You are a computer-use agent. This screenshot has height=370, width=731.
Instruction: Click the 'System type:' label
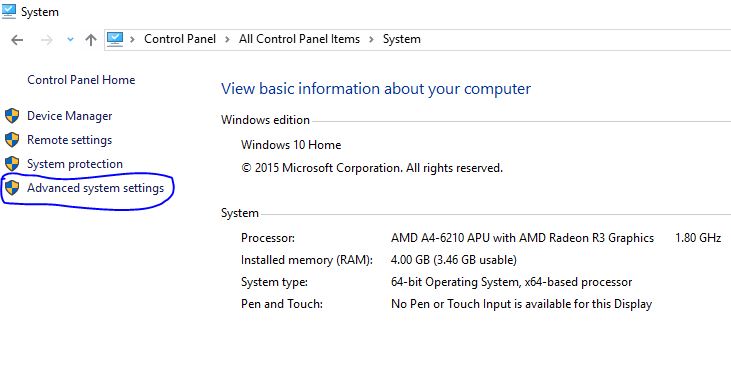[x=274, y=282]
